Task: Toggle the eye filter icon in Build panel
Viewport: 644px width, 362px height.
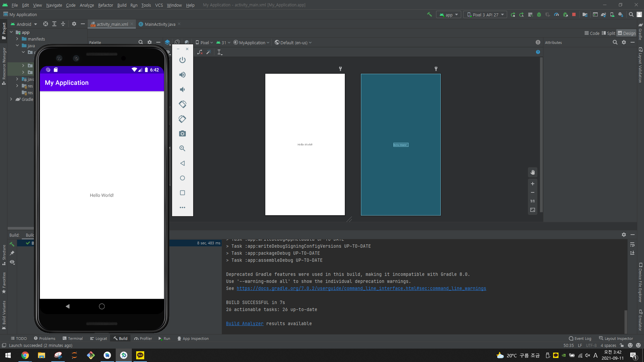Action: point(12,262)
